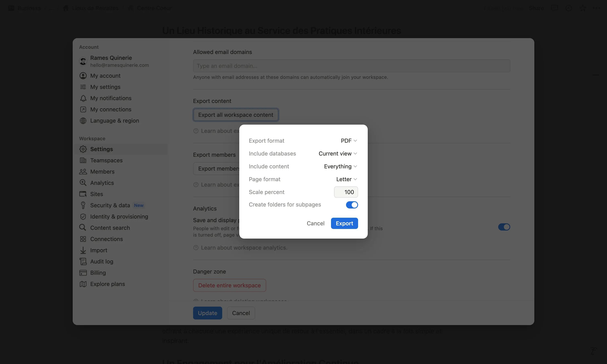Open the Include content Everything dropdown

pos(341,166)
